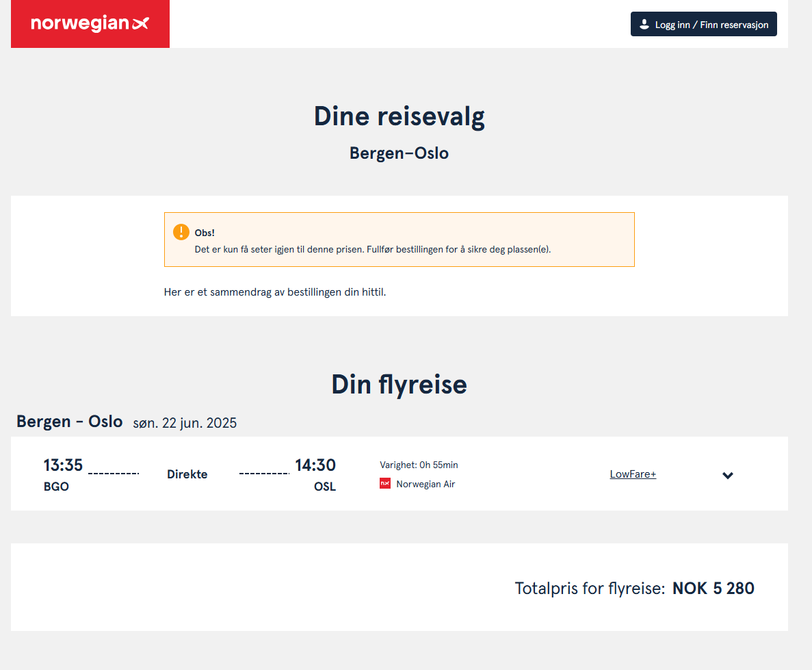
Task: Click the NOK 5 280 total price
Action: 713,589
